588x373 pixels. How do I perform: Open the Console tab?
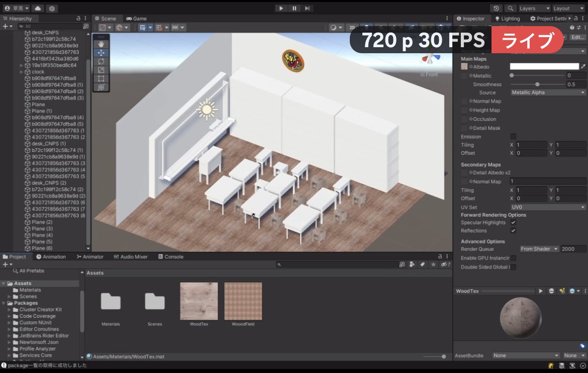point(171,257)
